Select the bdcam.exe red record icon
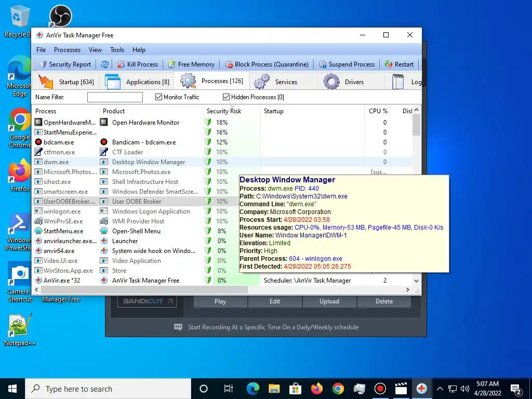This screenshot has width=532, height=399. pyautogui.click(x=38, y=142)
